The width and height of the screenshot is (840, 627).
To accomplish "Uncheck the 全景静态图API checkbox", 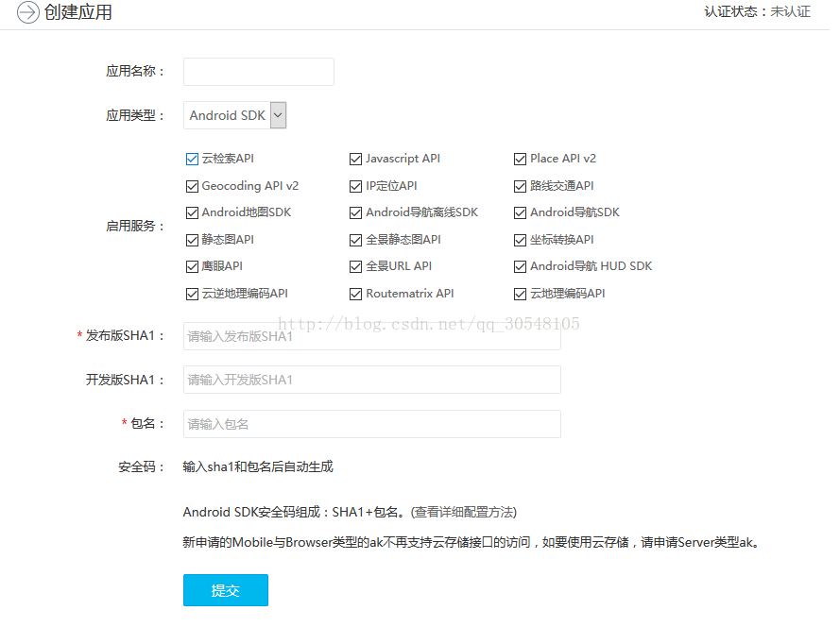I will [x=355, y=240].
